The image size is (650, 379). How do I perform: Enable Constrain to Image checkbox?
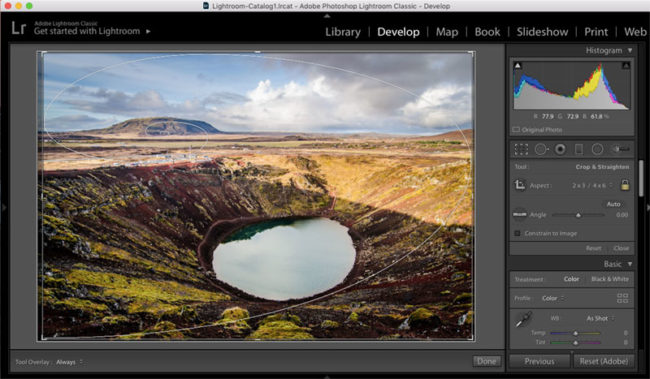(517, 233)
